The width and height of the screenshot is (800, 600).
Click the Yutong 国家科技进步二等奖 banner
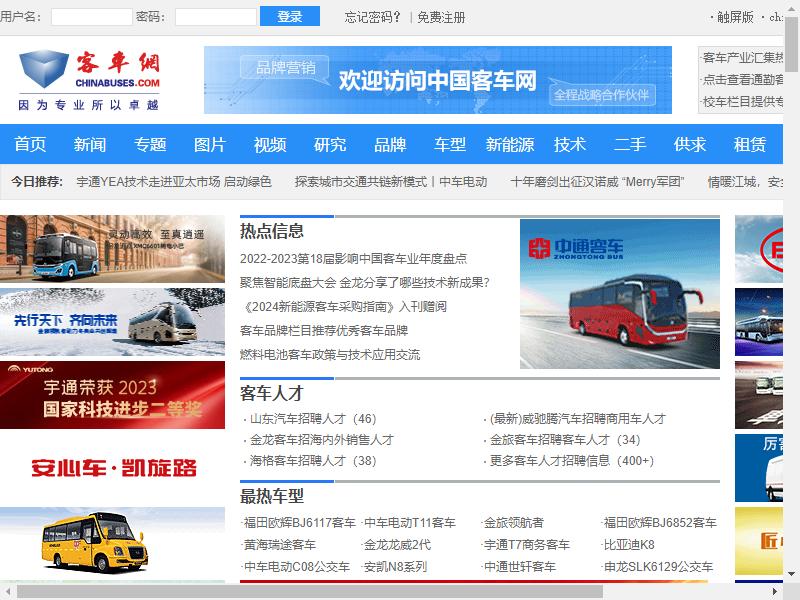[112, 395]
